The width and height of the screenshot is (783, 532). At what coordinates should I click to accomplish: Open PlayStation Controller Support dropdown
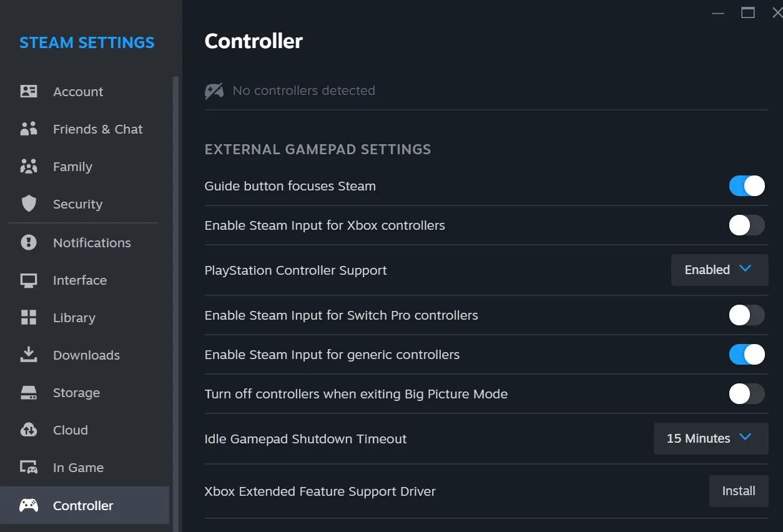[x=719, y=270]
